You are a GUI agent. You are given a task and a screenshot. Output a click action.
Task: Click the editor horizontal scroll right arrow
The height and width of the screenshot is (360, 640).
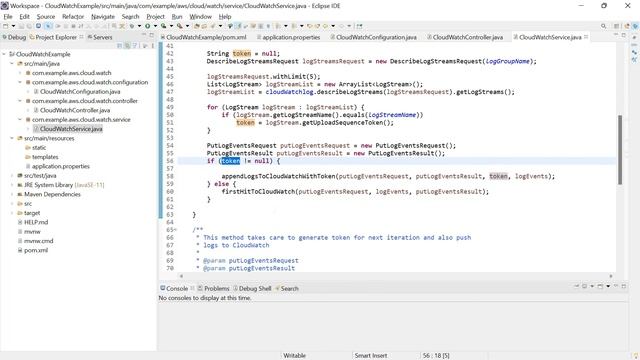click(x=611, y=276)
